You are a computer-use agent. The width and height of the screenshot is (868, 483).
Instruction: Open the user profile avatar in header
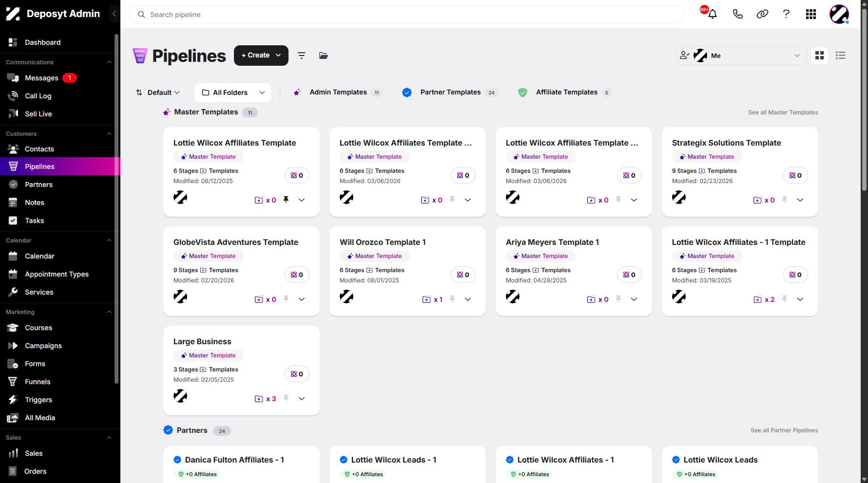click(x=839, y=14)
